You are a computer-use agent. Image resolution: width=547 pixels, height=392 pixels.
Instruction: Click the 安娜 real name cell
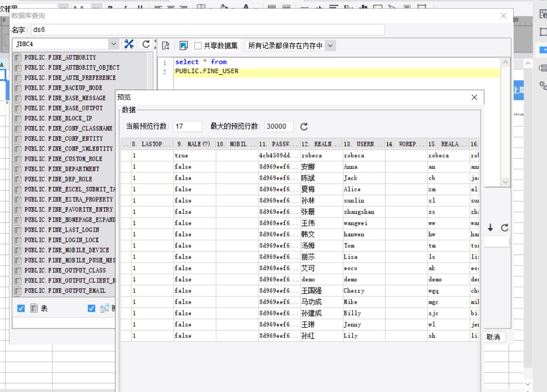coord(322,167)
